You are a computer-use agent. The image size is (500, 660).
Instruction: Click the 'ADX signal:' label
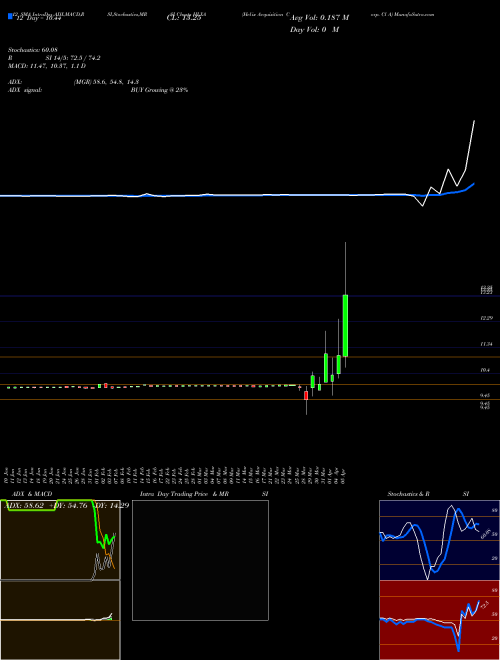coord(25,90)
